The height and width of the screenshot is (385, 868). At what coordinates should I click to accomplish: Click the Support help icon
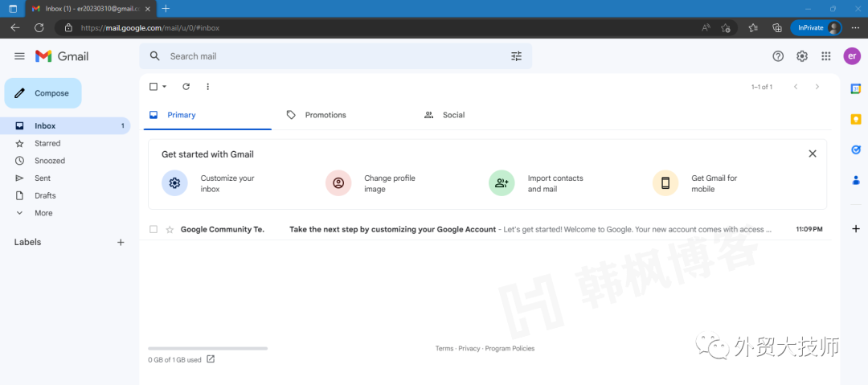coord(777,56)
